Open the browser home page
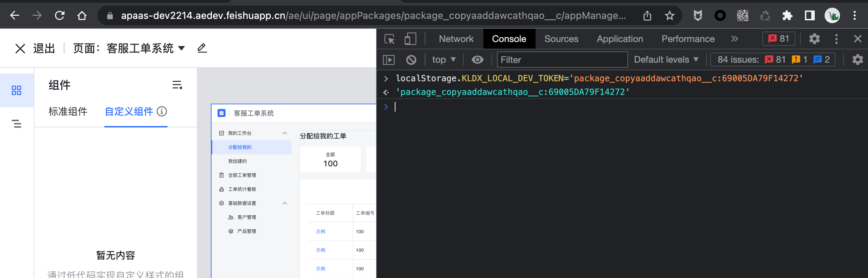 click(x=82, y=15)
